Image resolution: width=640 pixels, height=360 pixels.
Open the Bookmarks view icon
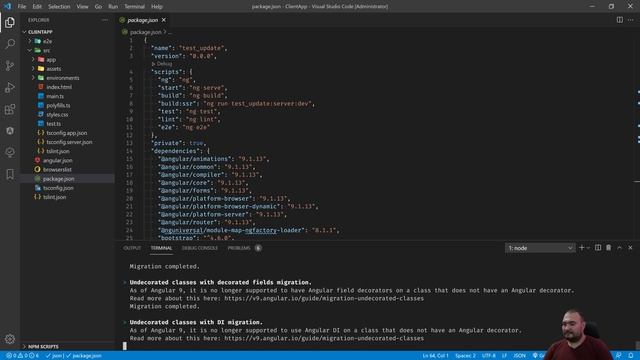(x=10, y=174)
